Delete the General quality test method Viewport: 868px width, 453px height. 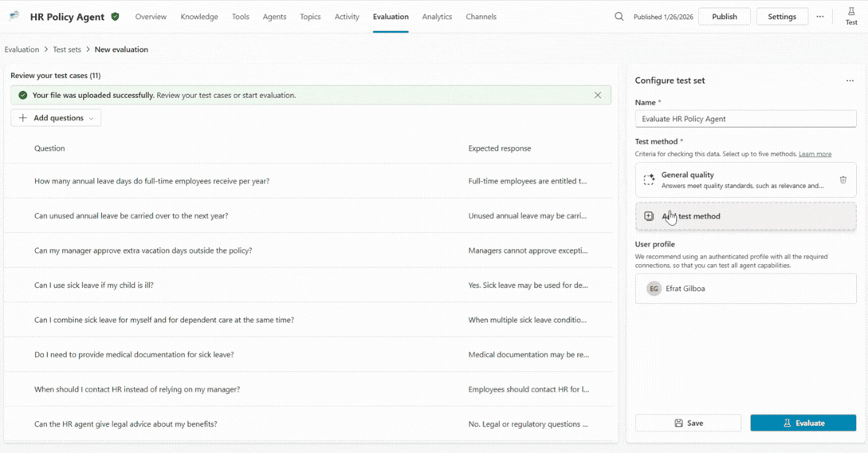tap(842, 180)
